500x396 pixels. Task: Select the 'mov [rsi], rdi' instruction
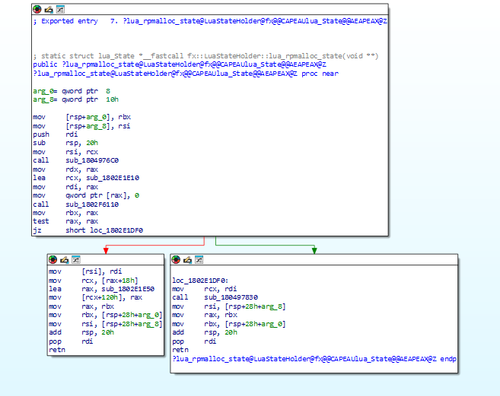coord(85,271)
